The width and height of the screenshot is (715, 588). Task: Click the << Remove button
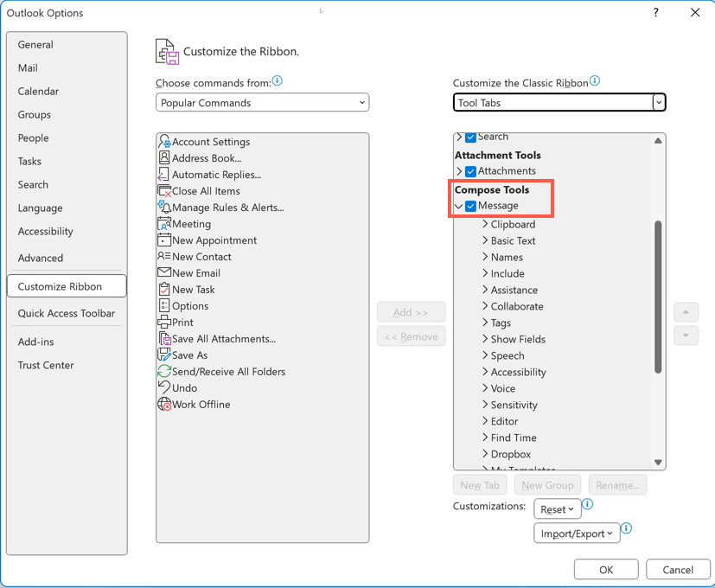click(x=411, y=336)
